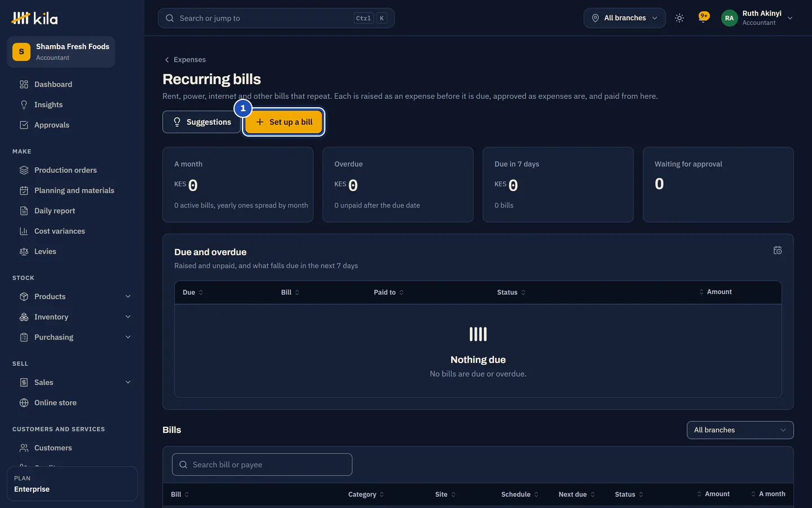Click the Overdue summary card
812x508 pixels.
(x=398, y=185)
